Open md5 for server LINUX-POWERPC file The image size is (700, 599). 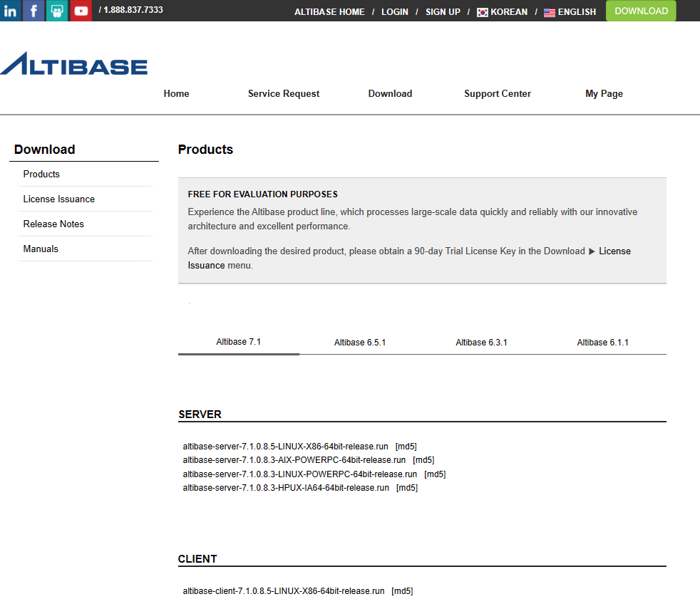435,474
